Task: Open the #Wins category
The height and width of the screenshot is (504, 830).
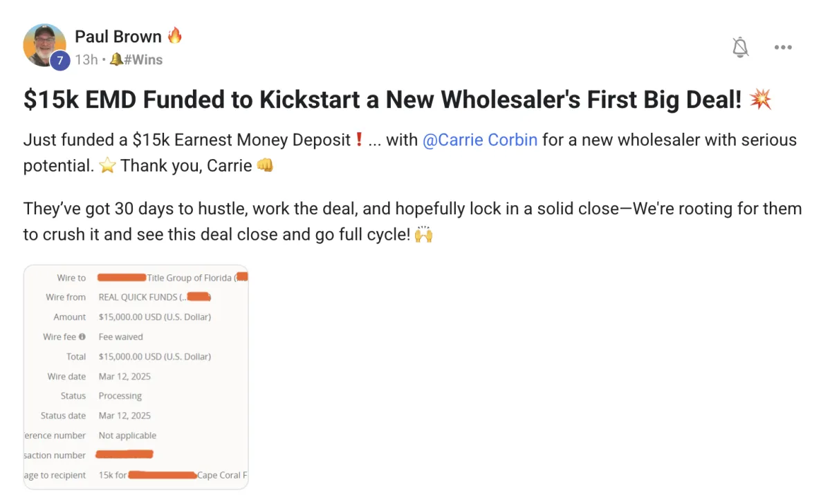Action: 143,59
